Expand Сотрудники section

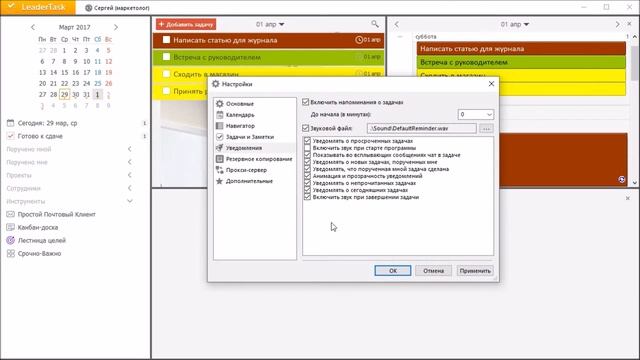[x=130, y=188]
